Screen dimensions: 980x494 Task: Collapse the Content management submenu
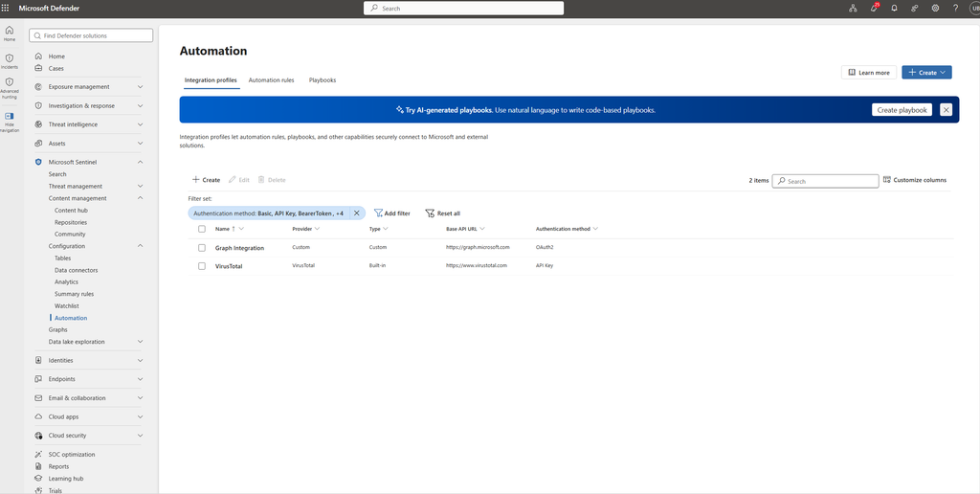click(x=140, y=198)
